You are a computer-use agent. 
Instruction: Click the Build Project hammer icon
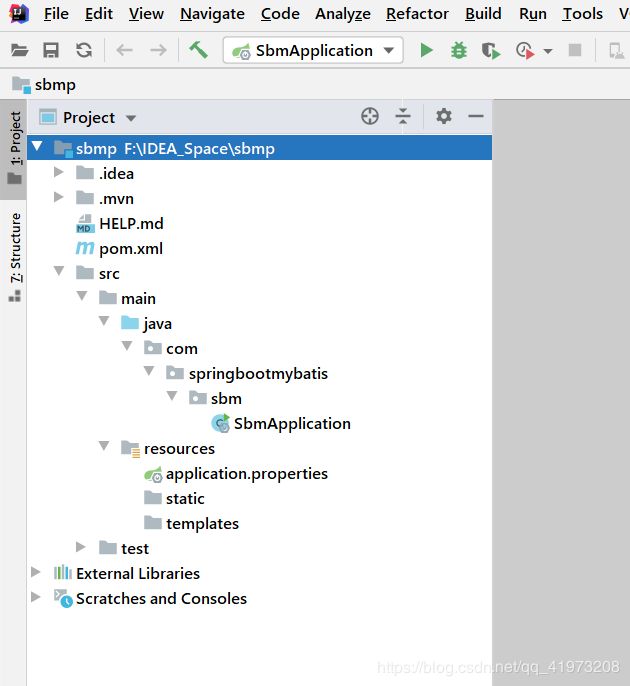coord(198,49)
